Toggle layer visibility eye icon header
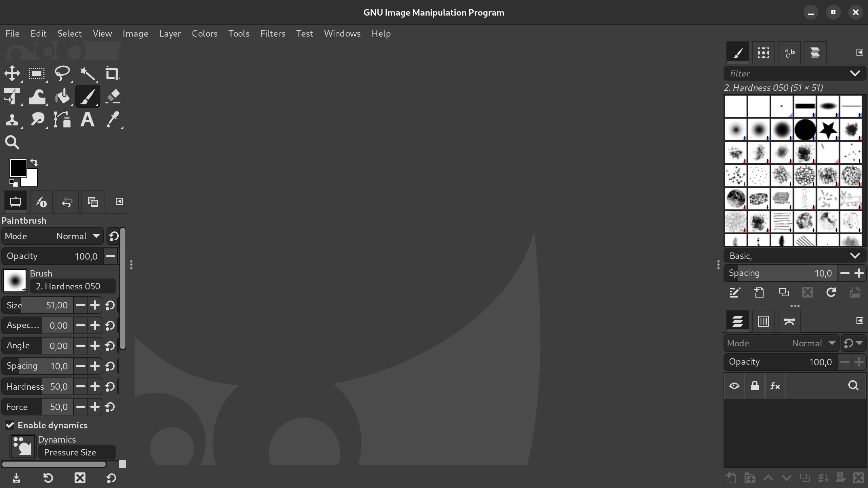This screenshot has width=868, height=488. [734, 386]
